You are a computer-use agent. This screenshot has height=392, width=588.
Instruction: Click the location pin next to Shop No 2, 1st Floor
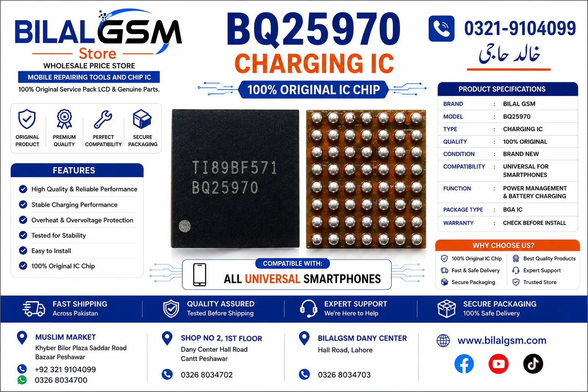tap(167, 338)
